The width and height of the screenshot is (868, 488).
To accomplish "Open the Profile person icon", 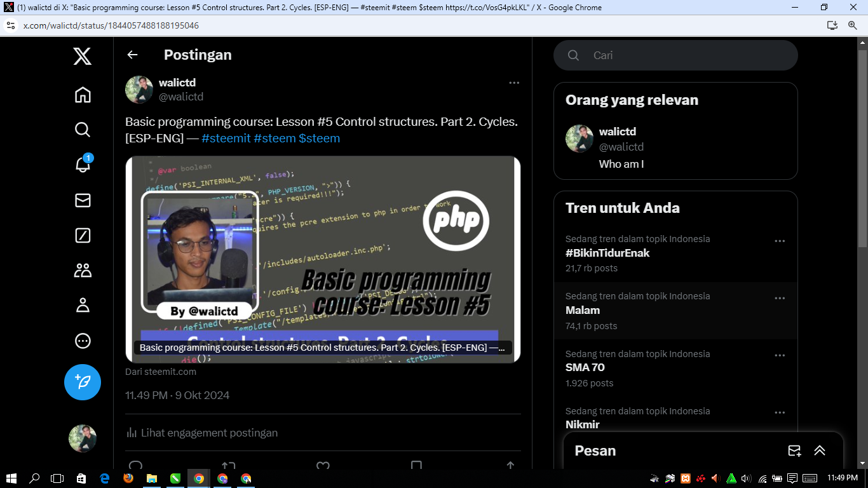I will pos(83,306).
